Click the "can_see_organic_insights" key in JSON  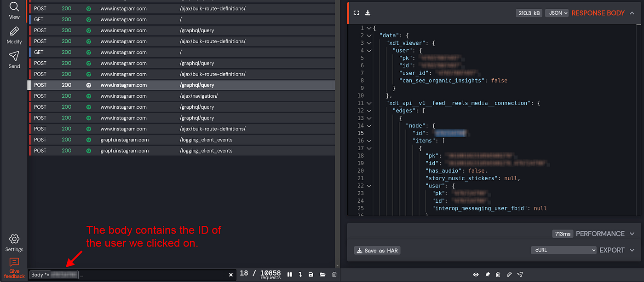pos(441,81)
